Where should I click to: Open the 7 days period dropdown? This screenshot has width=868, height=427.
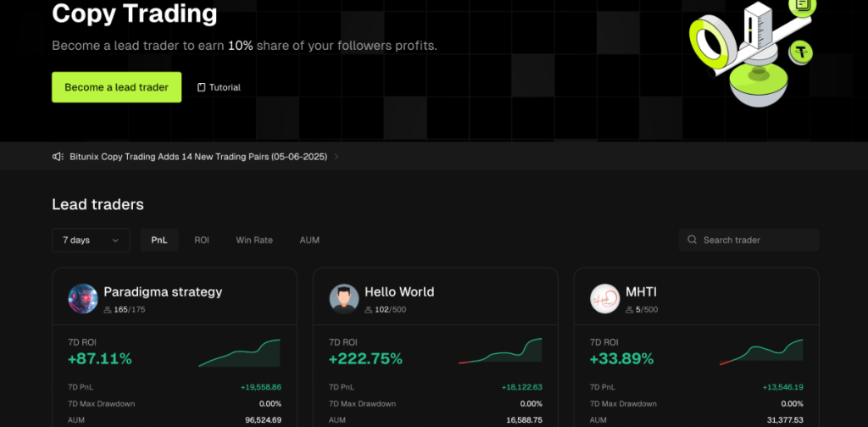coord(92,240)
